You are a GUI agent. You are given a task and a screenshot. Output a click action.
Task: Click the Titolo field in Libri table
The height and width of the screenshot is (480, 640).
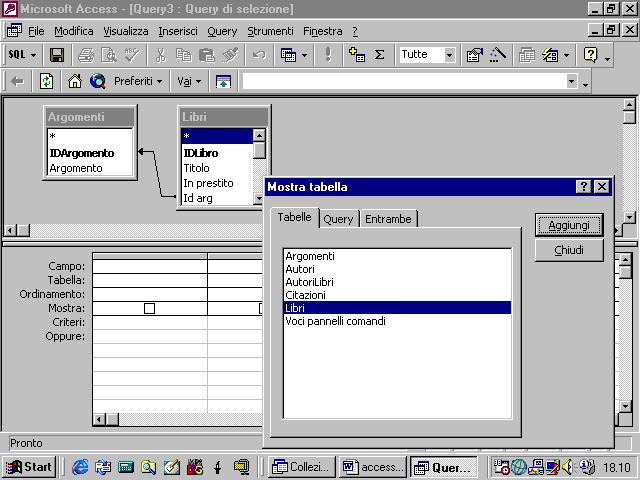196,168
